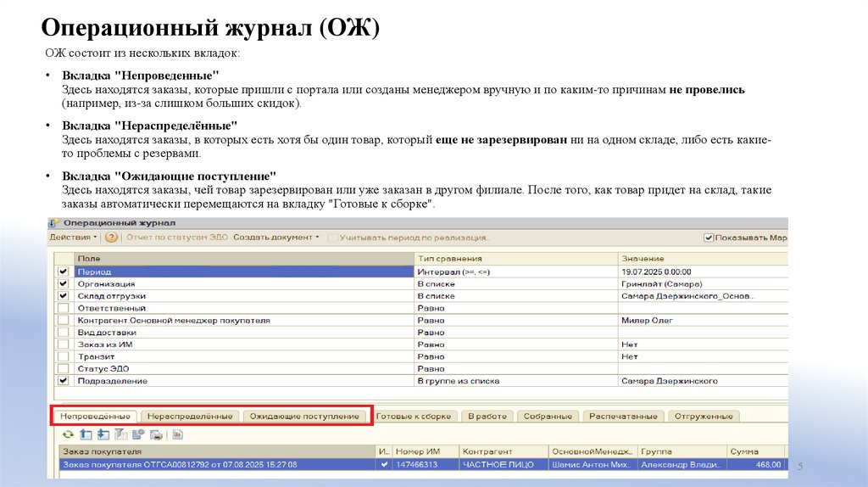Click the Гринлайт (Самара) value cell
The height and width of the screenshot is (487, 868).
pos(703,283)
